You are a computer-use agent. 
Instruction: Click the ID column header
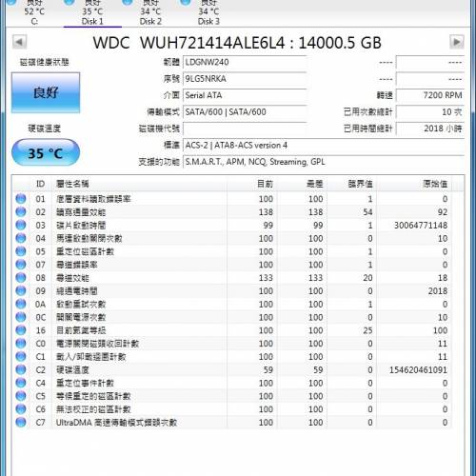pos(40,184)
